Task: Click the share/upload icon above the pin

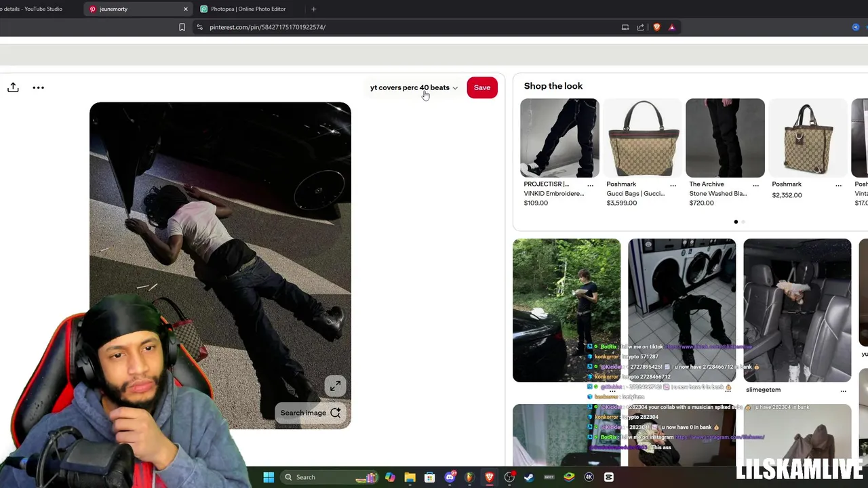Action: pyautogui.click(x=13, y=87)
